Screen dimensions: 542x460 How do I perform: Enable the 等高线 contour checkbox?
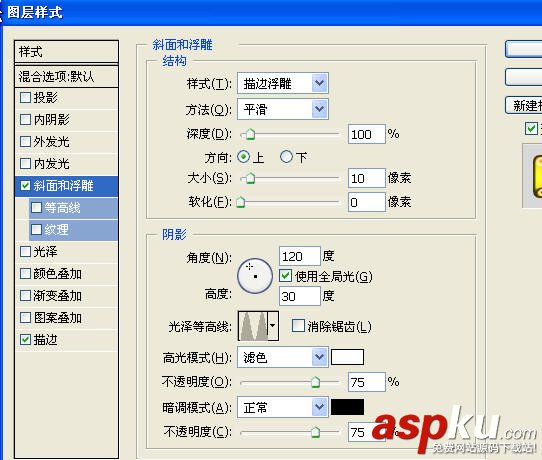[36, 208]
